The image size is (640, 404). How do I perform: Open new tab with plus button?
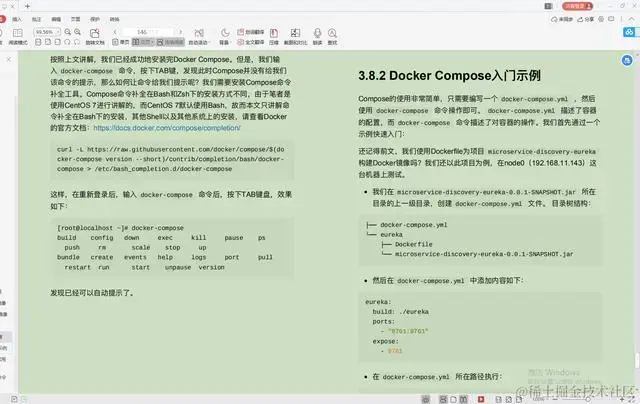coord(27,6)
